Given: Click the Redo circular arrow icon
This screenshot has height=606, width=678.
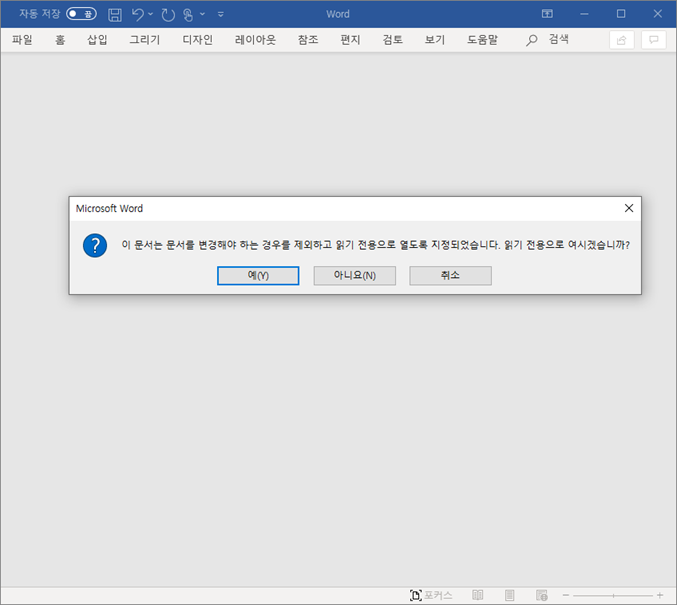Looking at the screenshot, I should [168, 15].
